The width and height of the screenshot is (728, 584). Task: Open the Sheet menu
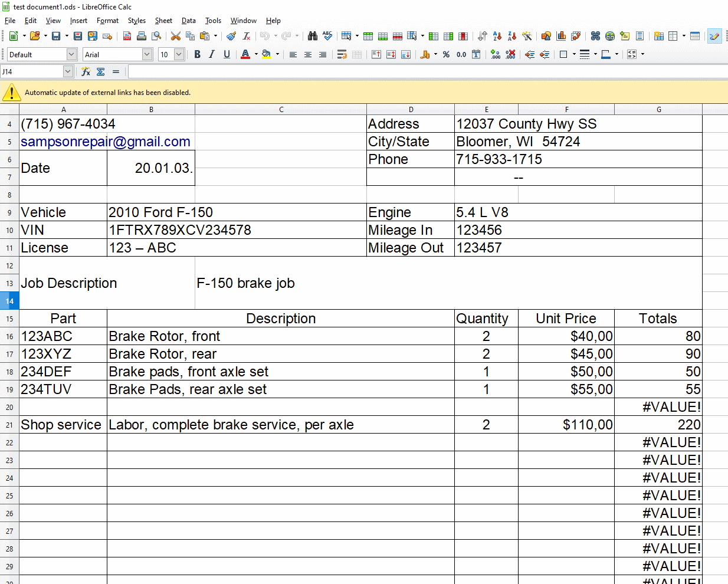(x=163, y=21)
